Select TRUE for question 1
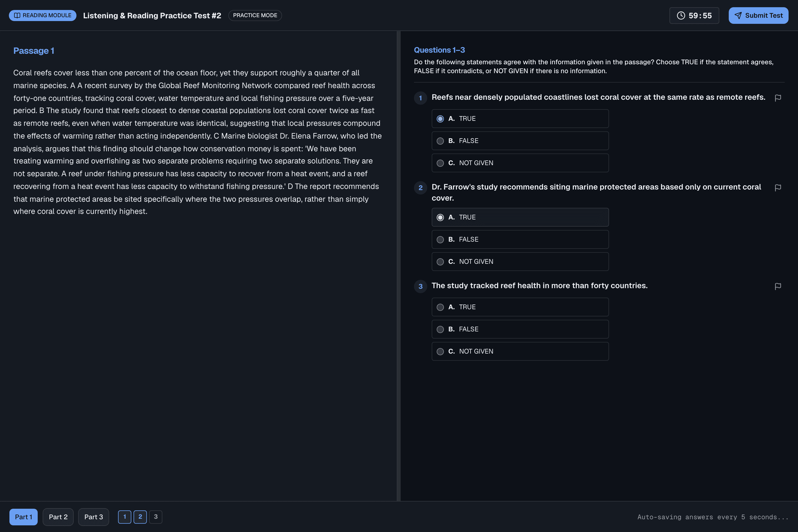This screenshot has width=798, height=532. 520,119
